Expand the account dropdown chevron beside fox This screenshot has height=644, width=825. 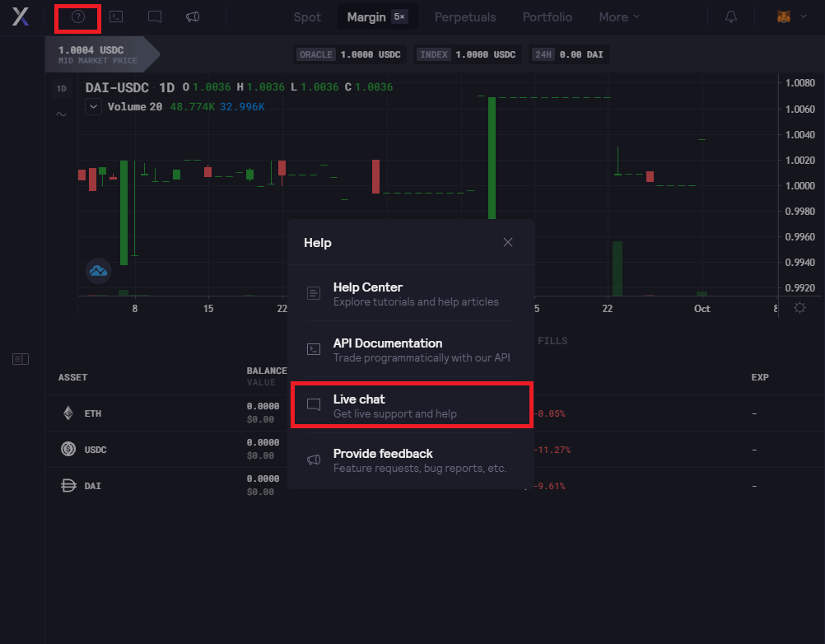[x=804, y=16]
